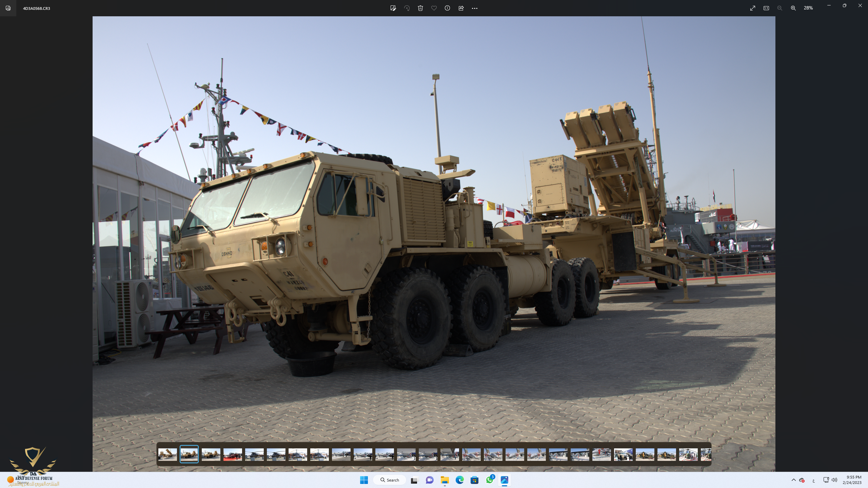Select the highlighted current truck thumbnail

click(x=189, y=454)
